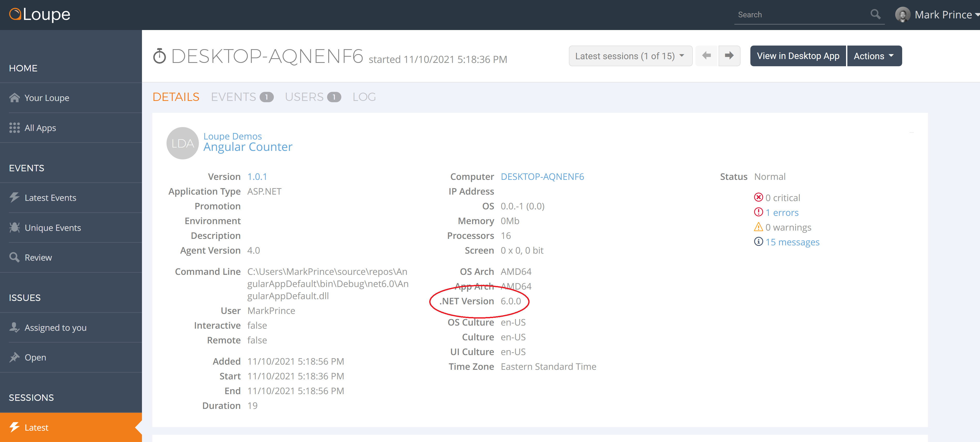Switch to the LOG tab
980x442 pixels.
(x=364, y=97)
